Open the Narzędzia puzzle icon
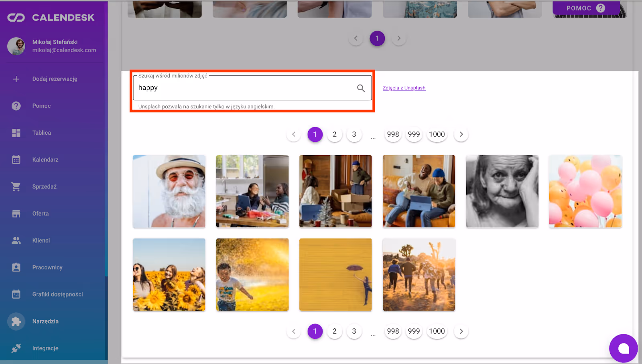 pos(16,321)
